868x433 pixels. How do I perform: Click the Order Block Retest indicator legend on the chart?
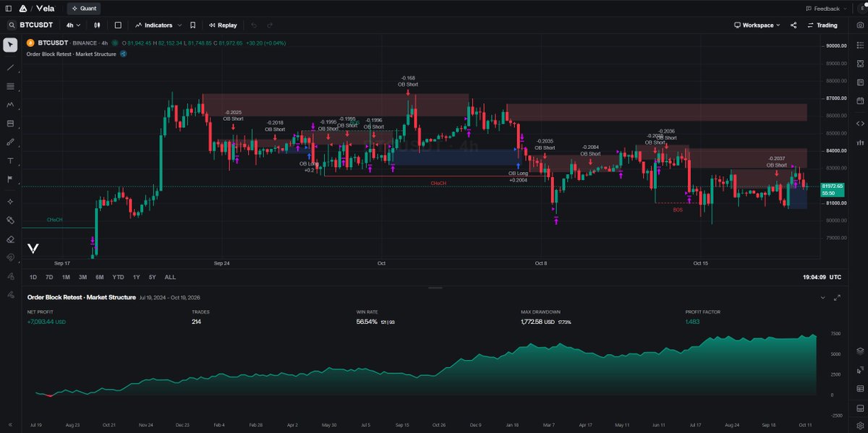pyautogui.click(x=71, y=54)
